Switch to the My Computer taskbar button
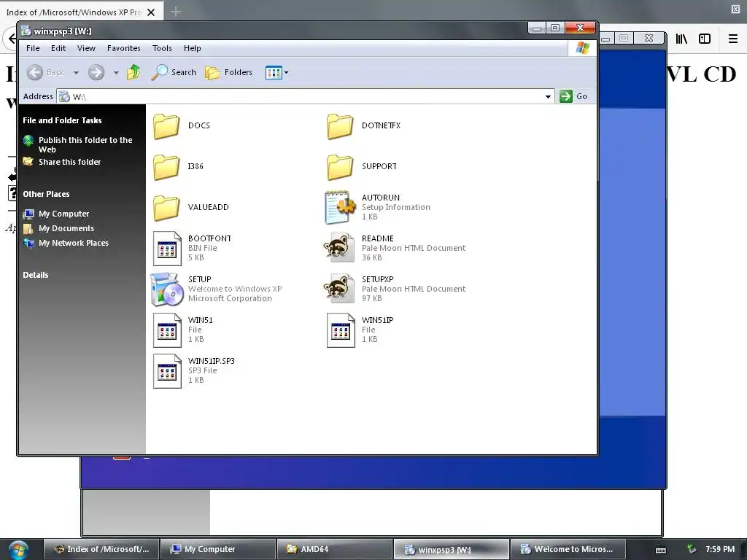The height and width of the screenshot is (560, 747). point(217,549)
